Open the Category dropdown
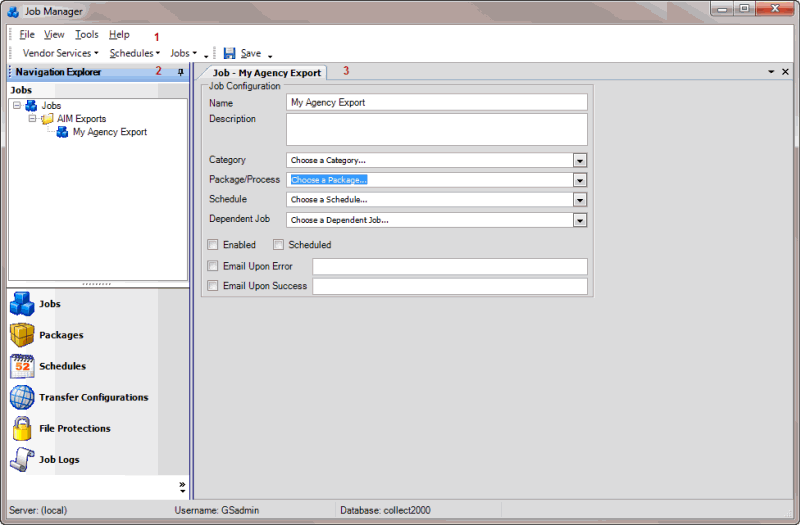Viewport: 800px width, 525px height. point(580,160)
